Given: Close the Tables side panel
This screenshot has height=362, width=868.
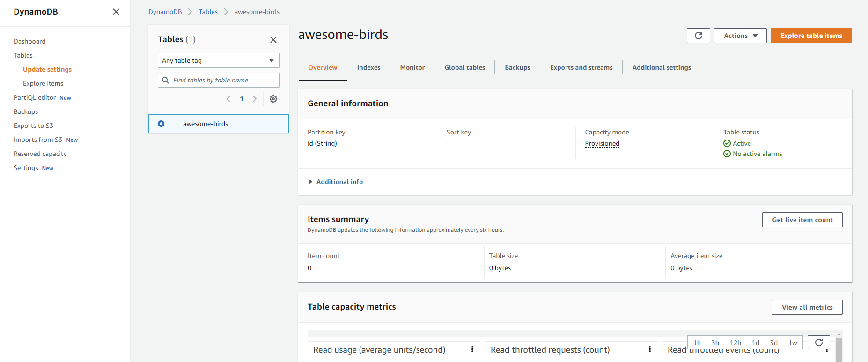Looking at the screenshot, I should click(x=273, y=40).
